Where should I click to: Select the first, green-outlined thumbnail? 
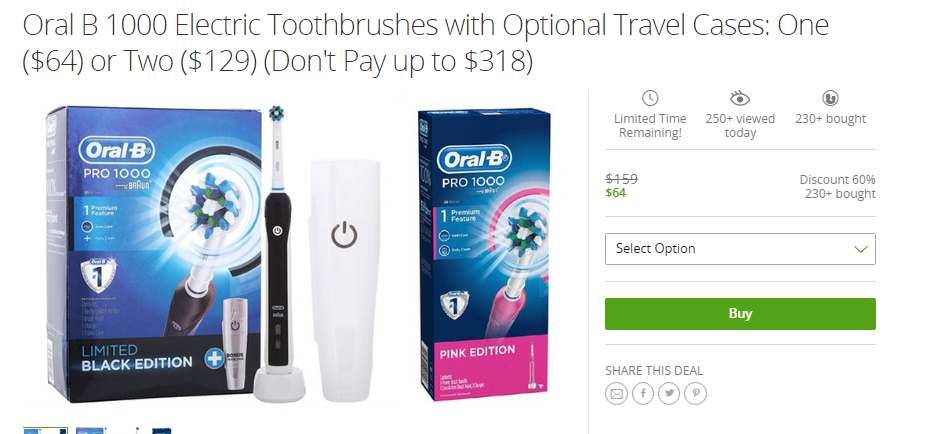(x=46, y=430)
